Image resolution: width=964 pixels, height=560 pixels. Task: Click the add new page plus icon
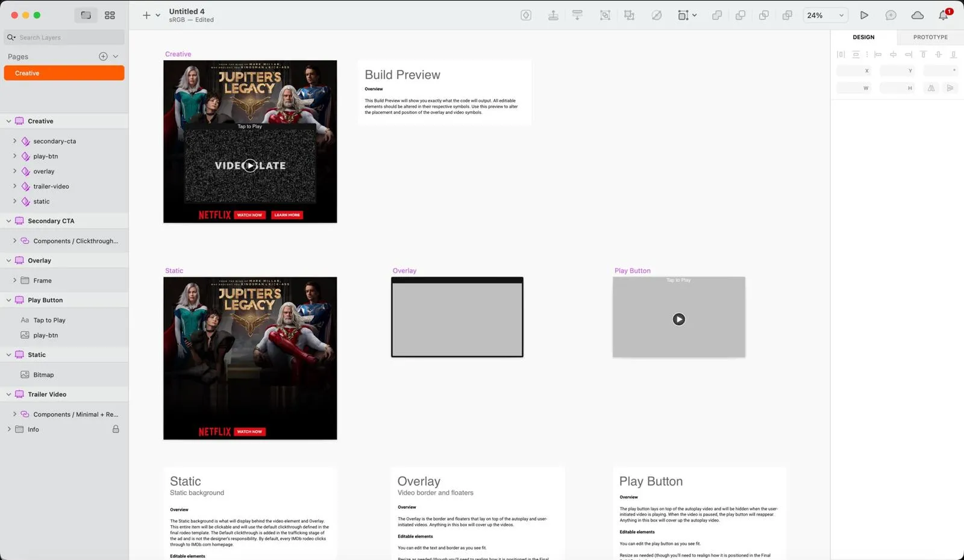point(103,57)
